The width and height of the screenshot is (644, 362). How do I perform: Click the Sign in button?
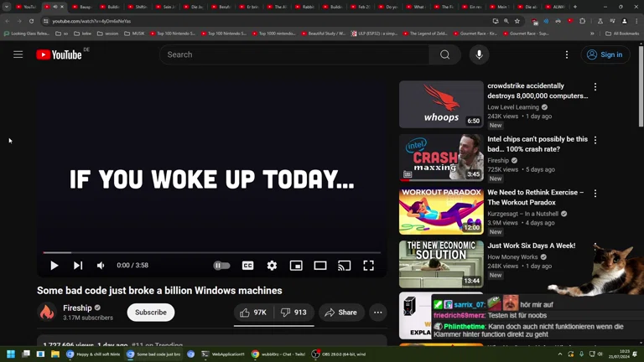coord(605,54)
